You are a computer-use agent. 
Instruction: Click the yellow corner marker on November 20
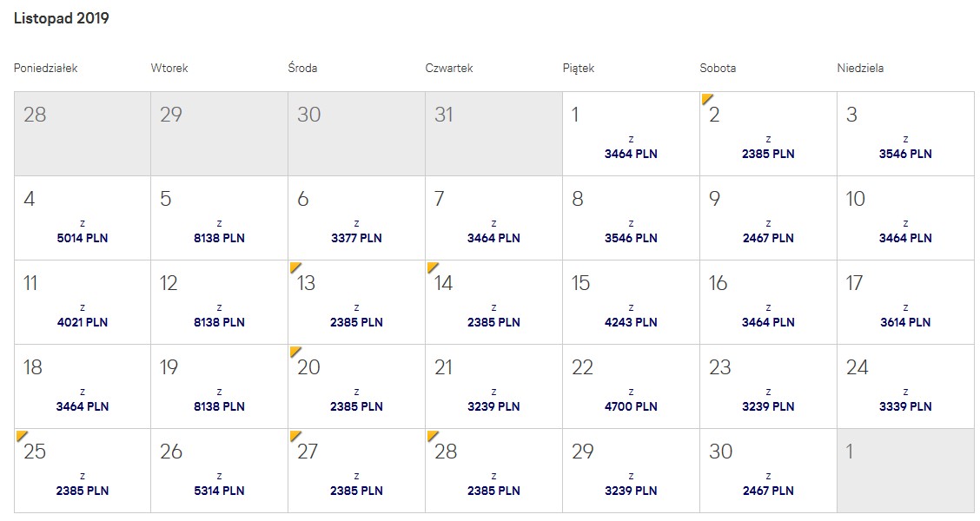[x=295, y=351]
